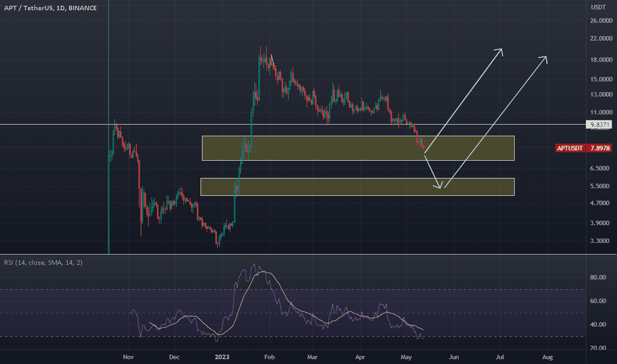Click the APTUSDT 7.8978 current price tag
Screen dimensions: 617x364
(583, 148)
